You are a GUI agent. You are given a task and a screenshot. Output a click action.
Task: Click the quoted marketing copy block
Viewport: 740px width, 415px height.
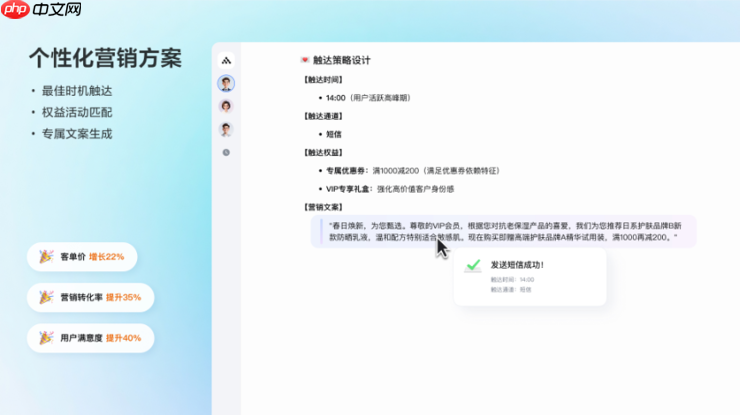click(x=504, y=231)
